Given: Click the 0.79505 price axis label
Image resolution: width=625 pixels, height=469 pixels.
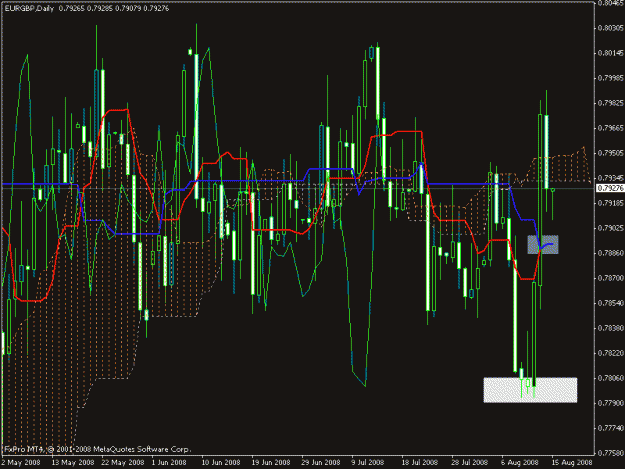Looking at the screenshot, I should pyautogui.click(x=610, y=153).
